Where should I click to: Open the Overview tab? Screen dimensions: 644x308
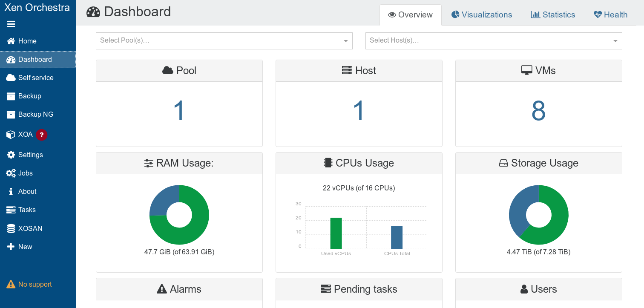411,15
